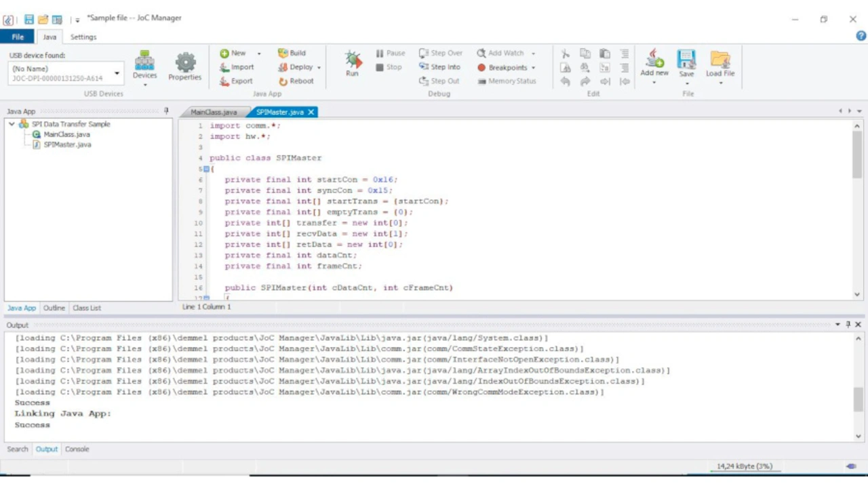
Task: Click the Export icon
Action: tap(224, 81)
